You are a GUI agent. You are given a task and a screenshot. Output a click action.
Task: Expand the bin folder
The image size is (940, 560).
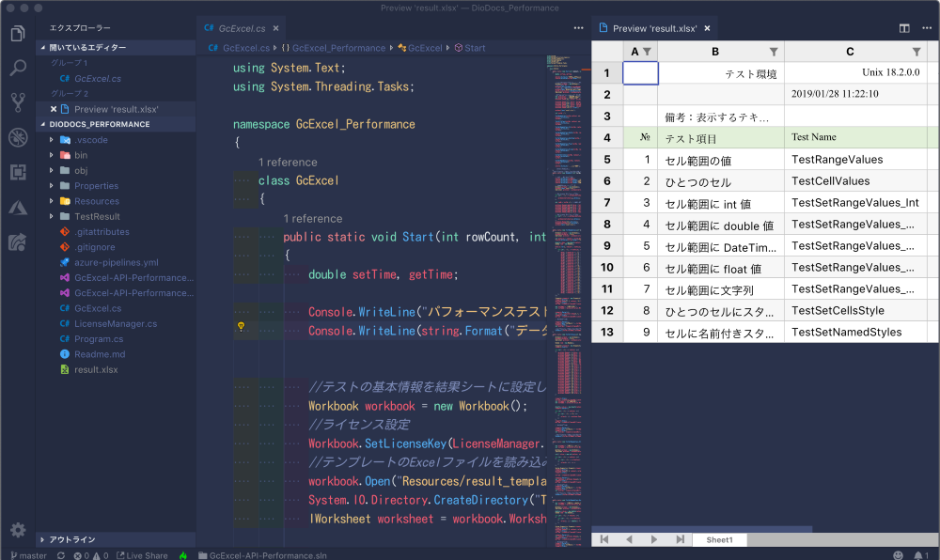(x=52, y=155)
